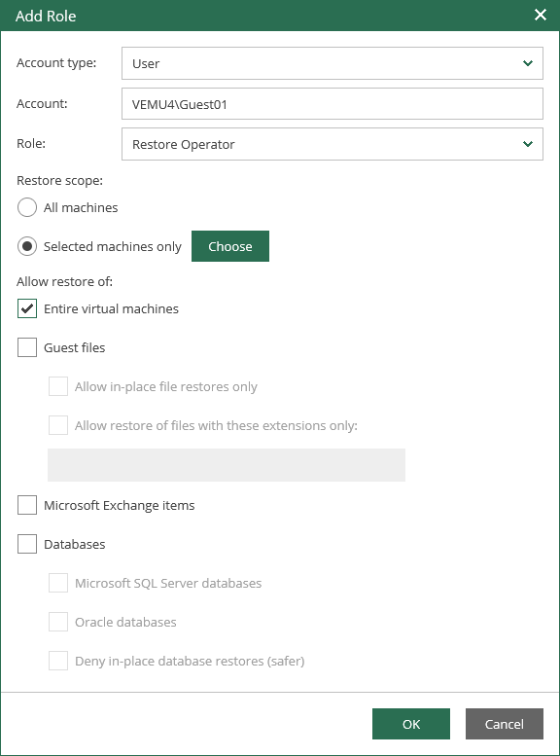This screenshot has width=560, height=756.
Task: Click the Choose button
Action: click(x=230, y=246)
